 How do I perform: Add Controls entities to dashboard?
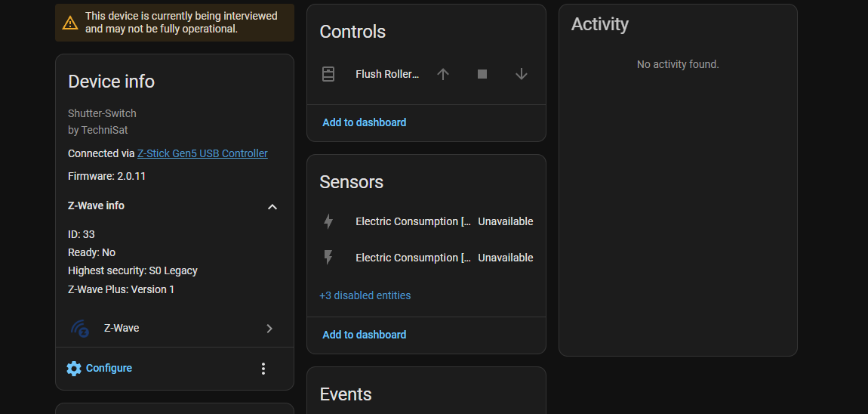(x=365, y=122)
